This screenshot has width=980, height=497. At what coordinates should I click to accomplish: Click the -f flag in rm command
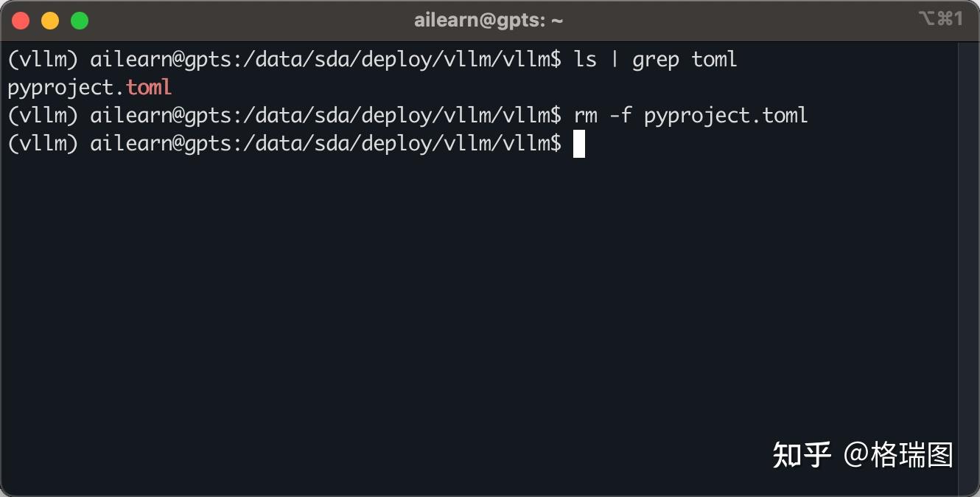tap(620, 116)
